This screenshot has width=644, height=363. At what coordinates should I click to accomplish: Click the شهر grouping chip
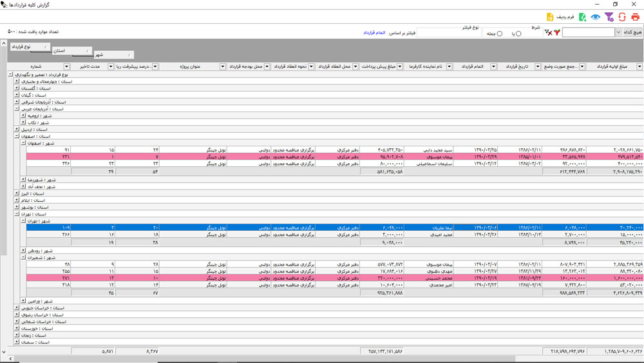[x=114, y=55]
